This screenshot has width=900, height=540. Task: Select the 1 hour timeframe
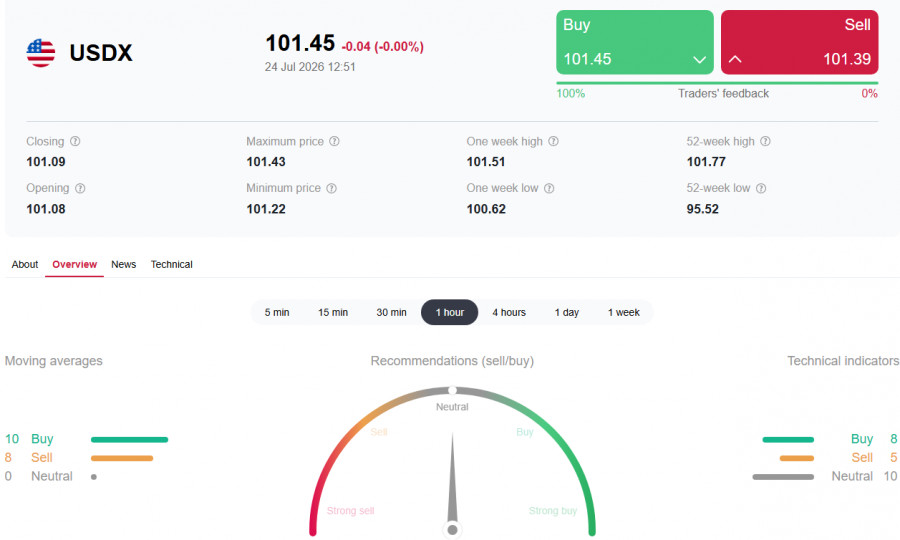click(x=449, y=312)
